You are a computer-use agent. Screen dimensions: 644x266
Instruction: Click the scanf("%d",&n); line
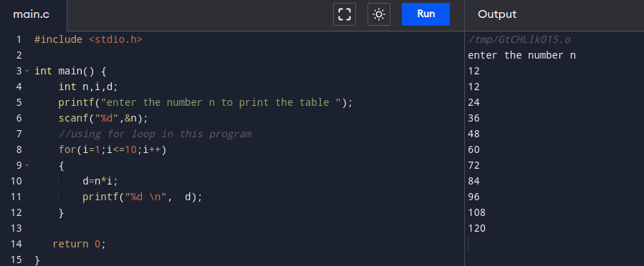point(103,119)
